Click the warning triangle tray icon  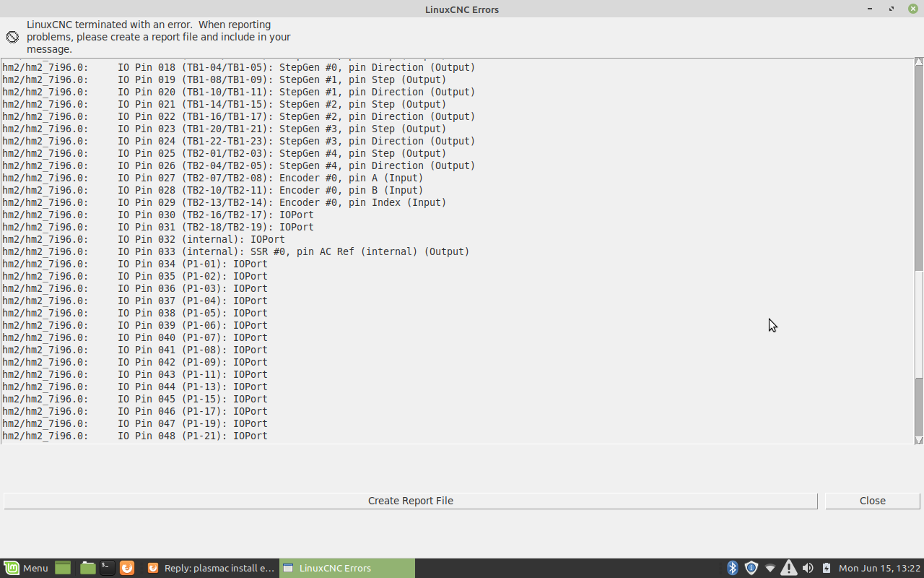tap(789, 568)
